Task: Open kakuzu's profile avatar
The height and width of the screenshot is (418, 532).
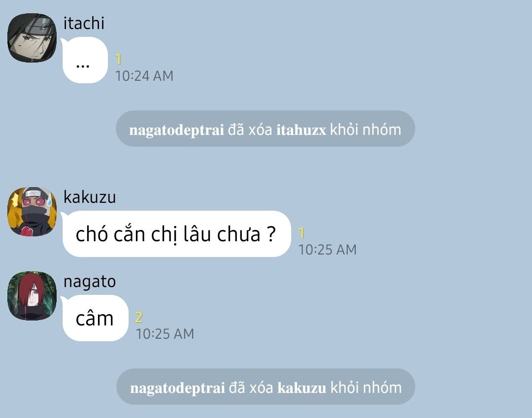Action: coord(32,212)
